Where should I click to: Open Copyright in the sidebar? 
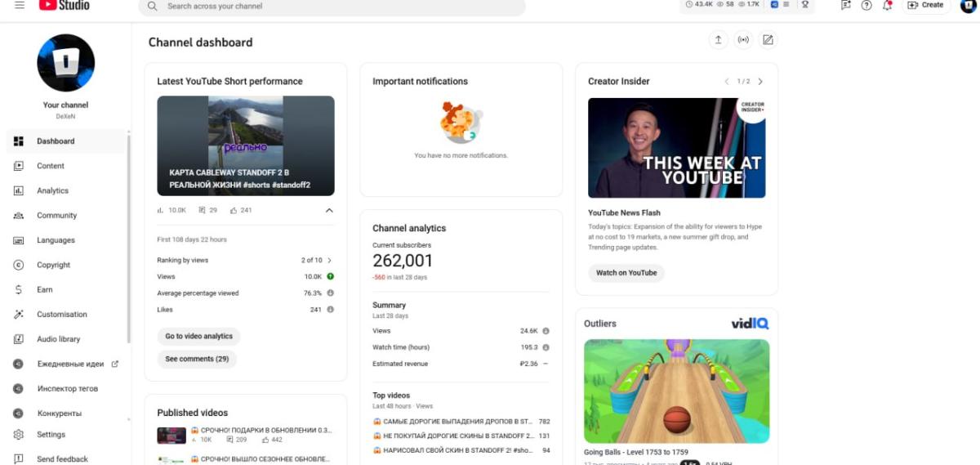(x=66, y=265)
